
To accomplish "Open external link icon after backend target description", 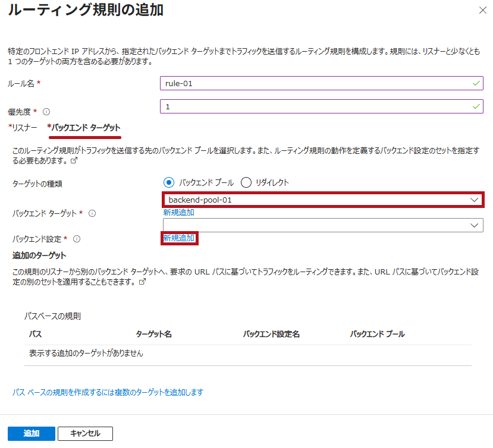I will [74, 161].
